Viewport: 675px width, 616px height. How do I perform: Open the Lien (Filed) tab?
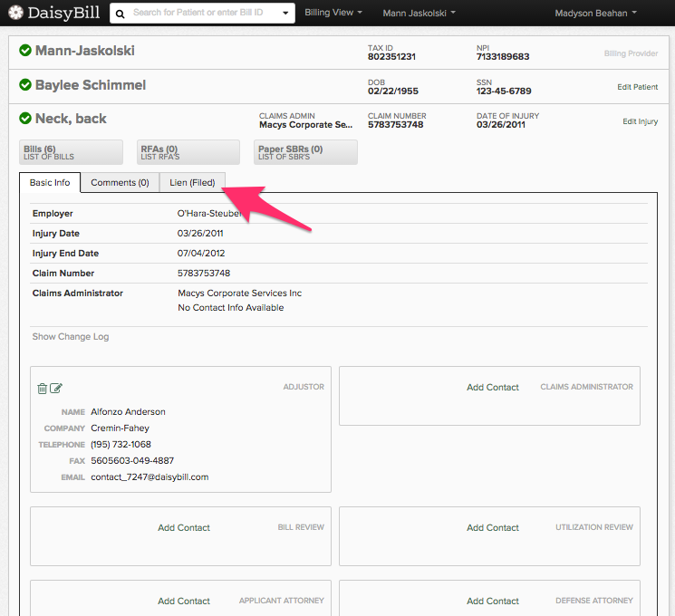tap(192, 182)
